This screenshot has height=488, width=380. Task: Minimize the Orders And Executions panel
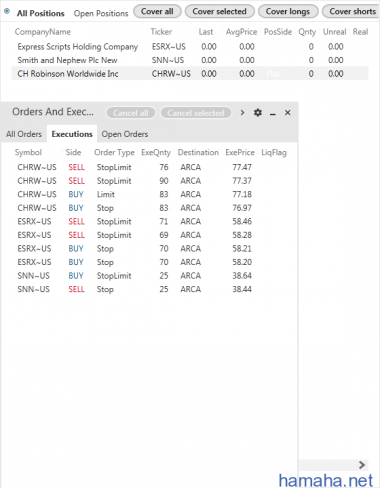click(x=273, y=114)
